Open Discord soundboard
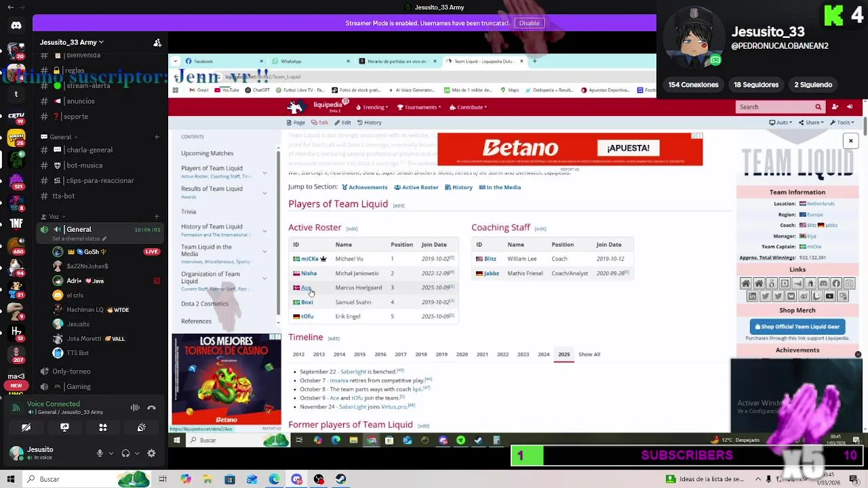Image resolution: width=868 pixels, height=488 pixels. [142, 428]
